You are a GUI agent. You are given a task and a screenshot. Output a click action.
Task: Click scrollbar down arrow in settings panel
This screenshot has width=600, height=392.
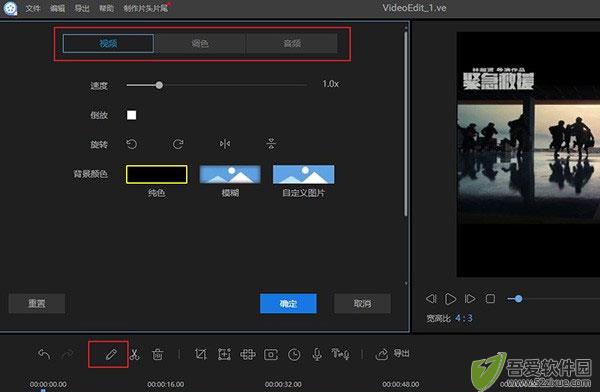pyautogui.click(x=406, y=284)
